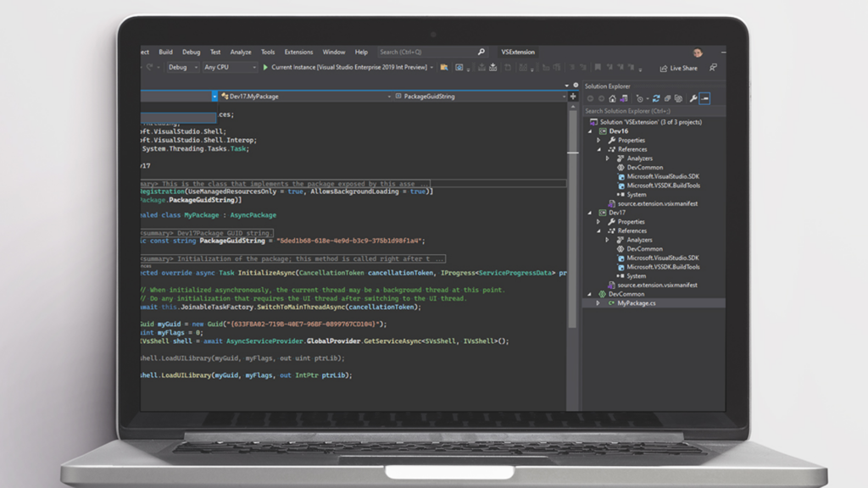Open the Help menu
This screenshot has width=868, height=488.
point(361,52)
